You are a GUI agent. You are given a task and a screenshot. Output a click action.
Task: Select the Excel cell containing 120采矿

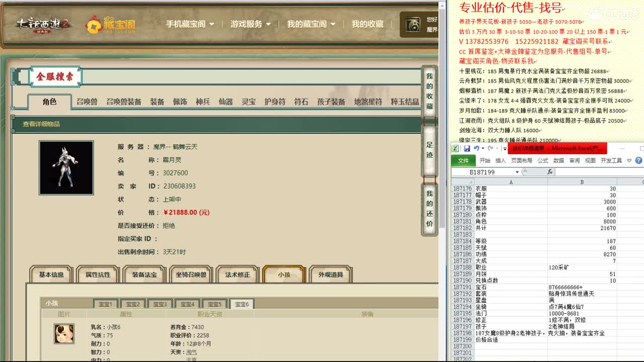[582, 267]
